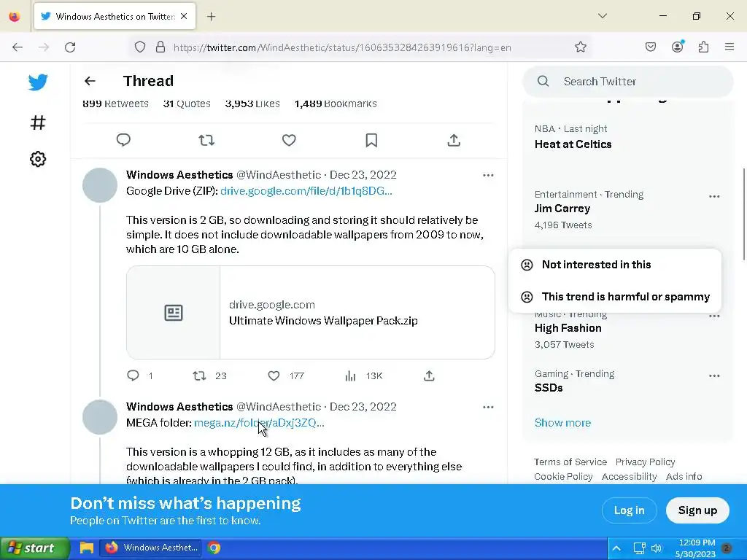Viewport: 747px width, 560px height.
Task: Click the Log in button
Action: coord(629,510)
